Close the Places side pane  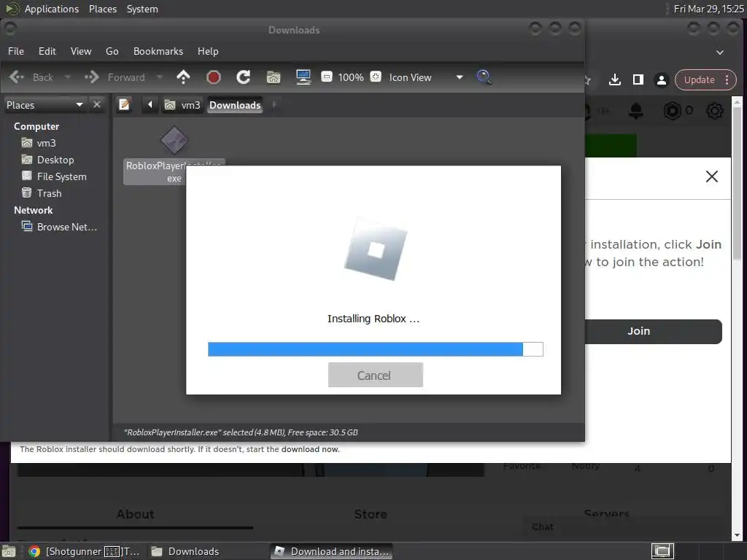[x=97, y=104]
